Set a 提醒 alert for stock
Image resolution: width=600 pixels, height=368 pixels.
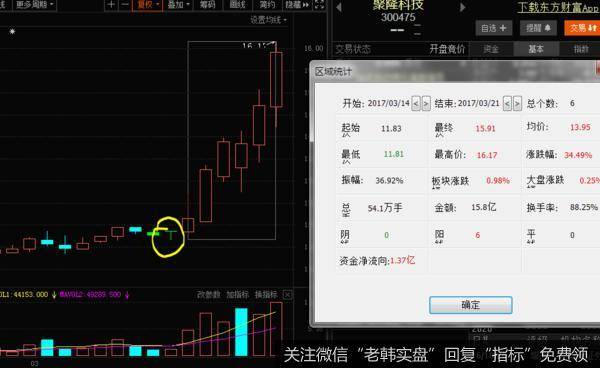538,28
